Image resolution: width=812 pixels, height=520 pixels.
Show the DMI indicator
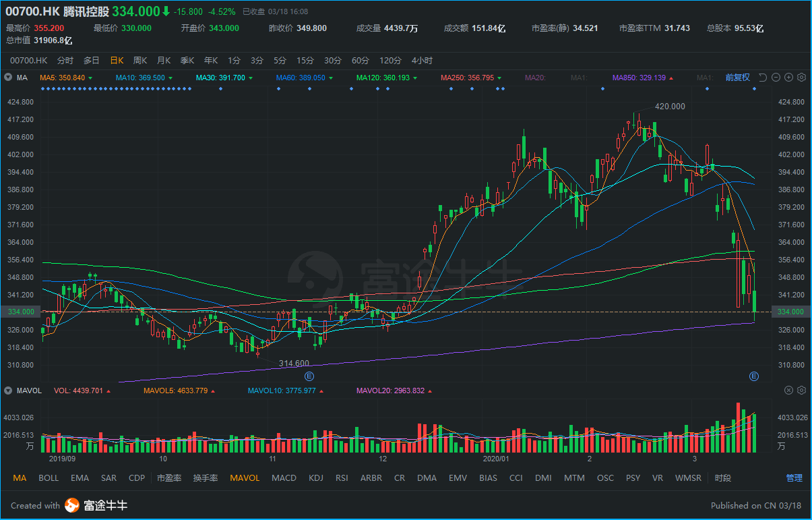pyautogui.click(x=543, y=478)
